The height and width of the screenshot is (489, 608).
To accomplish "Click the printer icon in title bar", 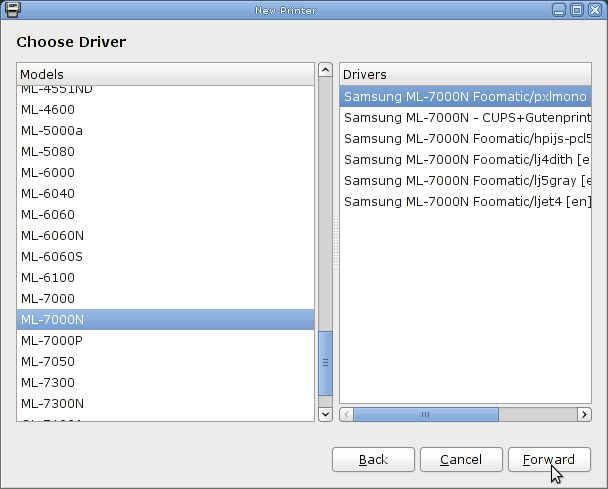I will (13, 10).
